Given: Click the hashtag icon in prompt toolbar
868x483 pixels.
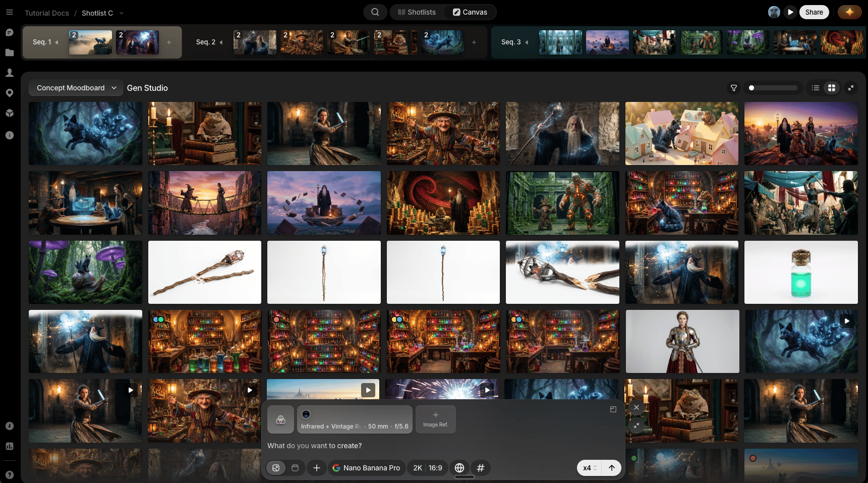Looking at the screenshot, I should pyautogui.click(x=481, y=468).
